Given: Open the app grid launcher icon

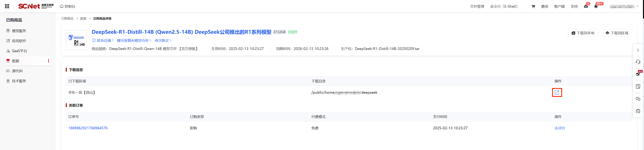Looking at the screenshot, I should tap(7, 6).
